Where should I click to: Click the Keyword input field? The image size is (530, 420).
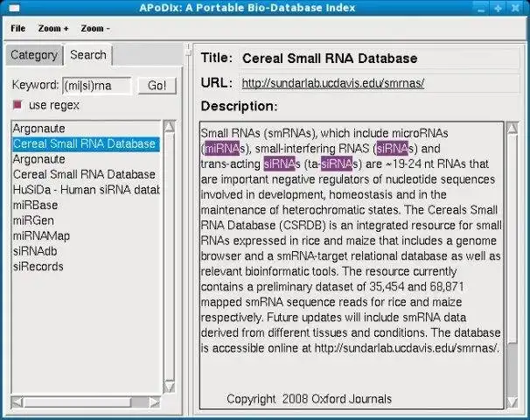pos(97,86)
